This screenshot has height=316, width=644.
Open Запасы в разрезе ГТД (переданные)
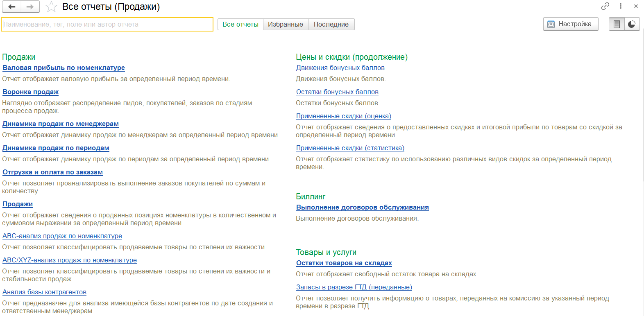tap(354, 287)
